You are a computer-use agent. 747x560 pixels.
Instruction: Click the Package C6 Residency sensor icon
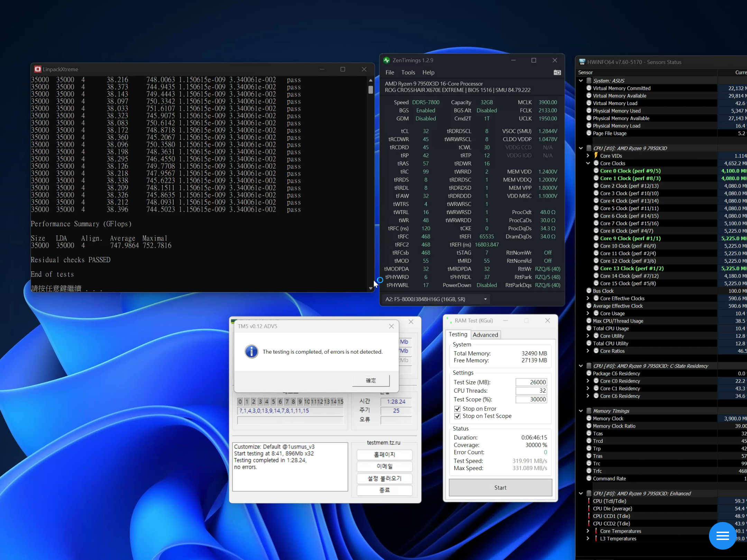[589, 373]
